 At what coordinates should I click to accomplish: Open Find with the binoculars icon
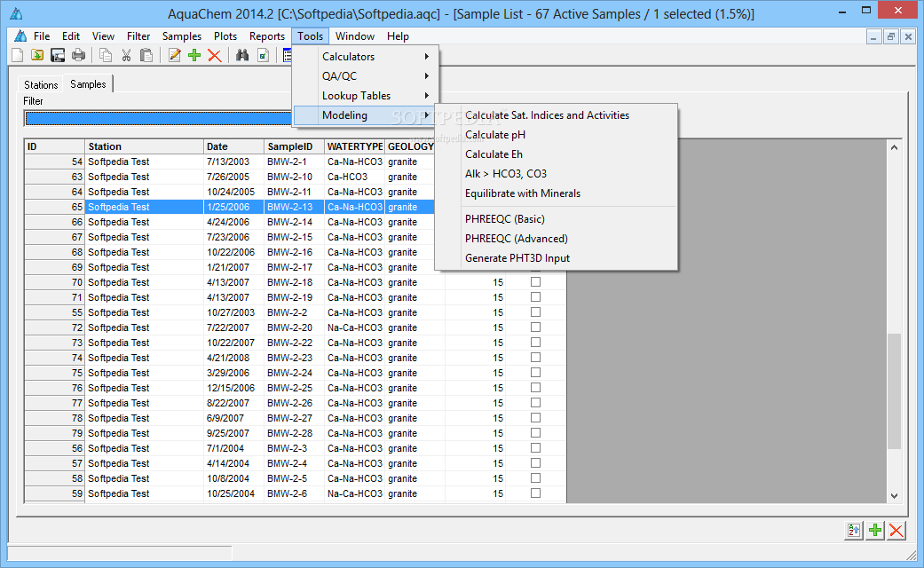point(242,55)
